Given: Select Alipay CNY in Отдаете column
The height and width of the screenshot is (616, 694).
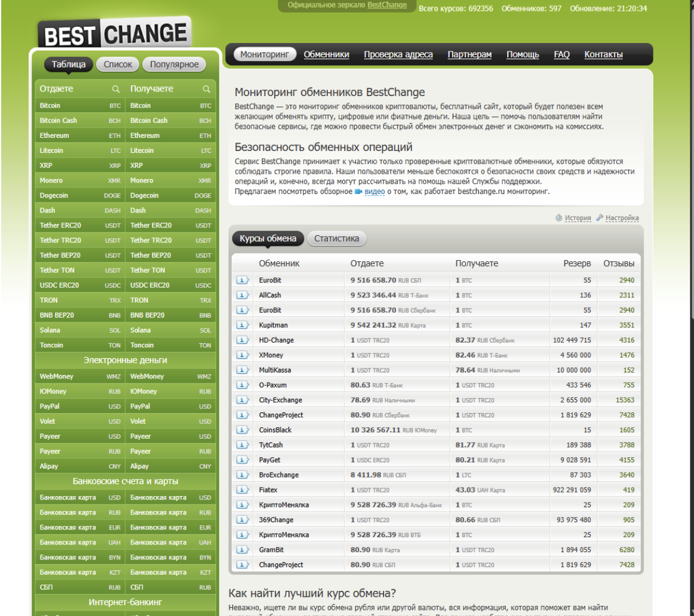Looking at the screenshot, I should coord(79,466).
